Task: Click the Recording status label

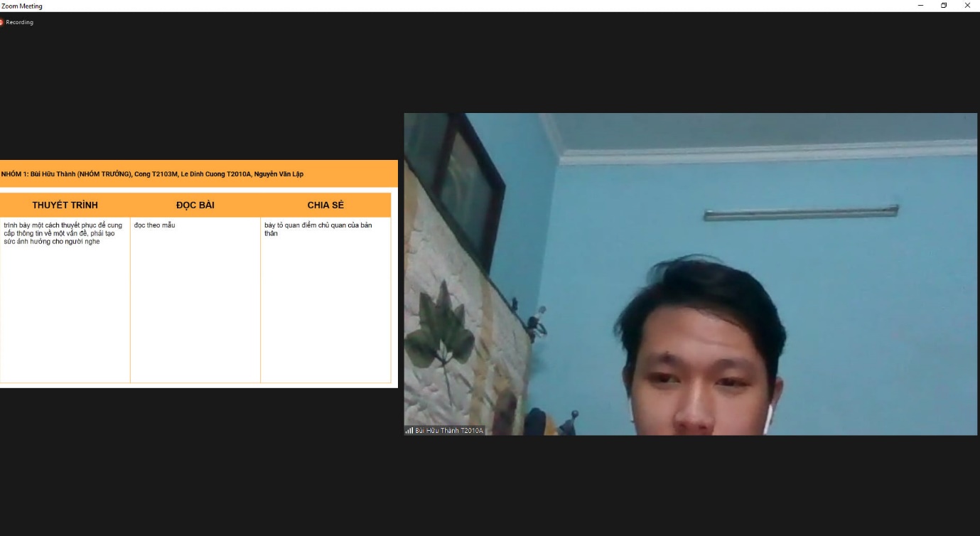Action: pyautogui.click(x=19, y=22)
